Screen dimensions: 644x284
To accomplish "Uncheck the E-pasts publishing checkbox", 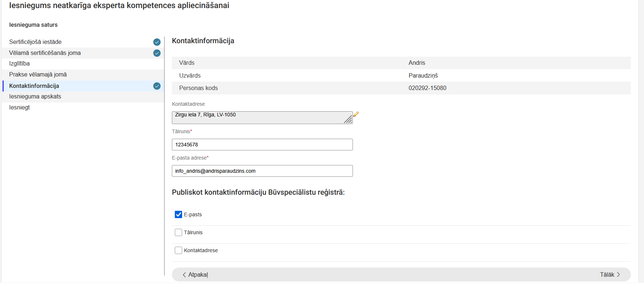I will click(x=178, y=214).
